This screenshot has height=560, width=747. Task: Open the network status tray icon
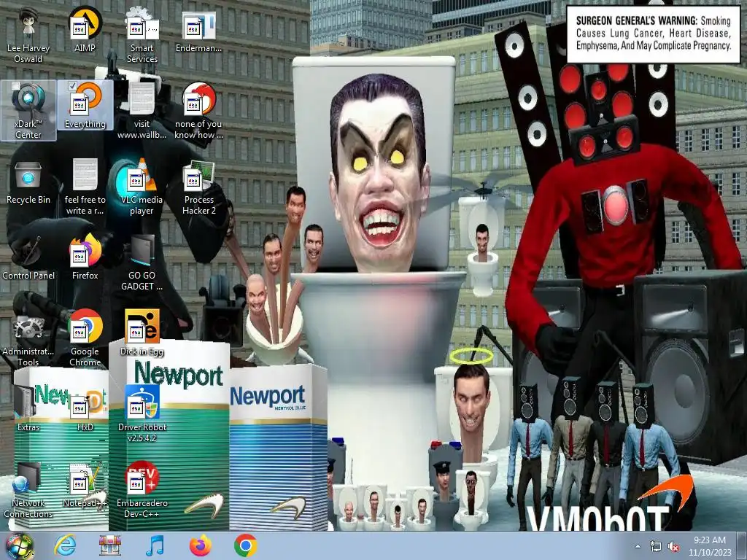click(x=656, y=547)
